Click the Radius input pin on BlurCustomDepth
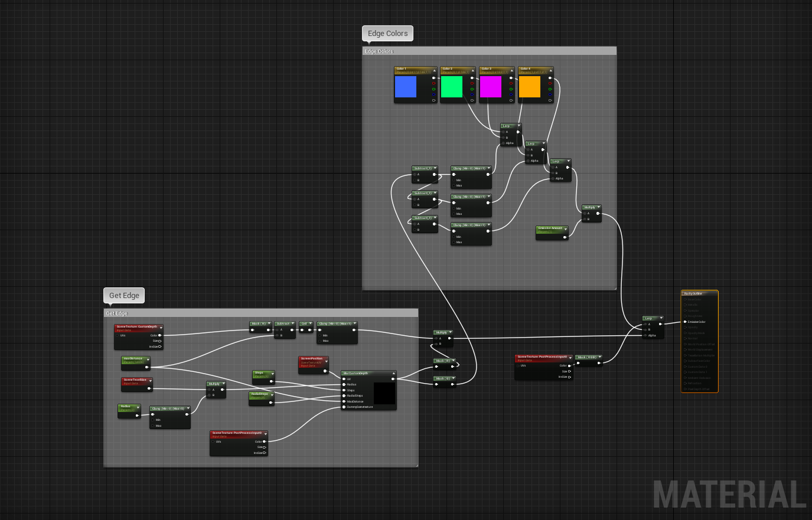Screen dimensions: 812x520 pos(344,384)
